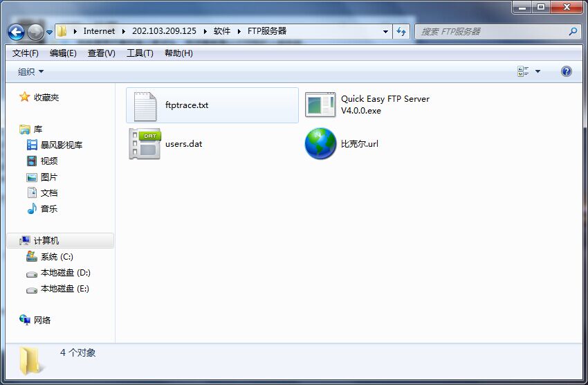Image resolution: width=588 pixels, height=385 pixels.
Task: Open the 帮助(H) menu
Action: coord(178,53)
